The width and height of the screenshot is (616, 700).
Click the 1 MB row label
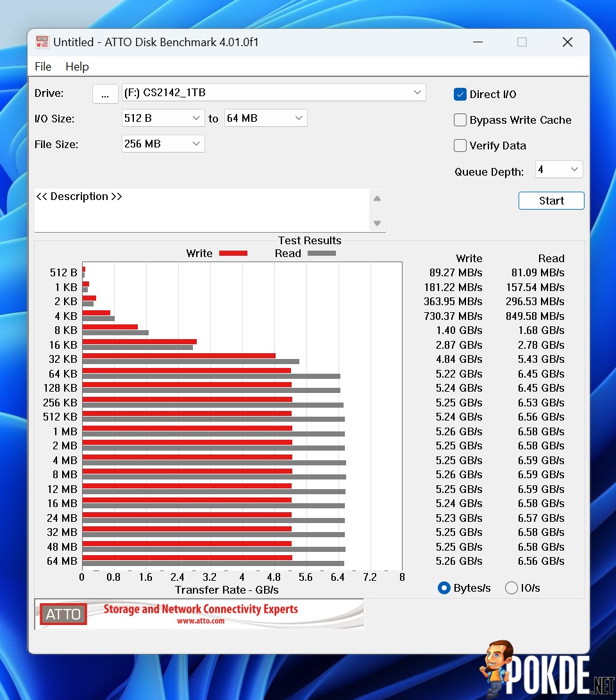point(65,431)
